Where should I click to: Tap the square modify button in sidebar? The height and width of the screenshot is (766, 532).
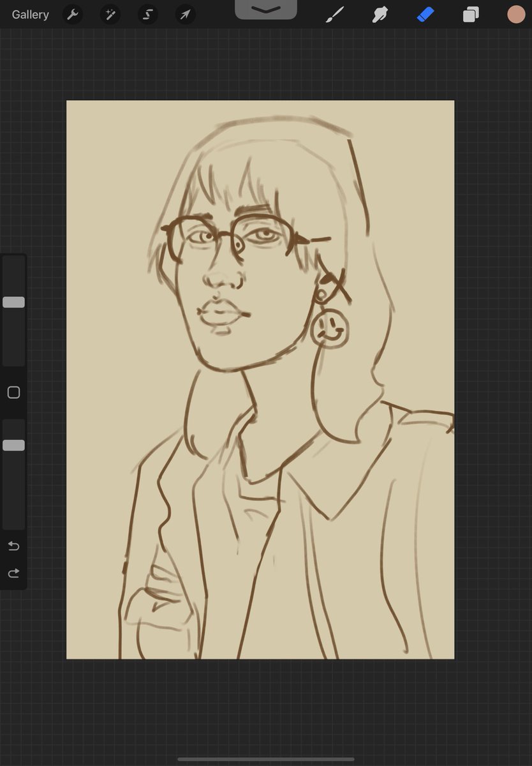click(x=13, y=393)
